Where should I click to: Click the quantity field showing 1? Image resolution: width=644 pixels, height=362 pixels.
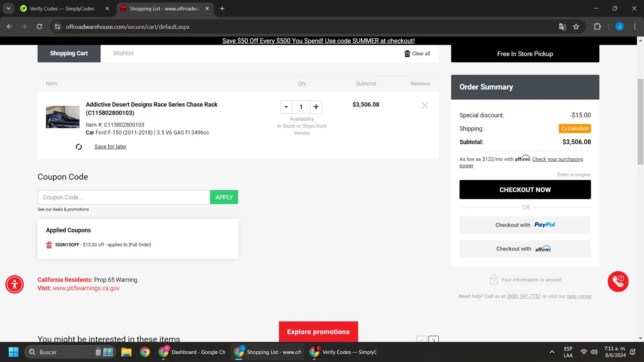click(x=301, y=107)
